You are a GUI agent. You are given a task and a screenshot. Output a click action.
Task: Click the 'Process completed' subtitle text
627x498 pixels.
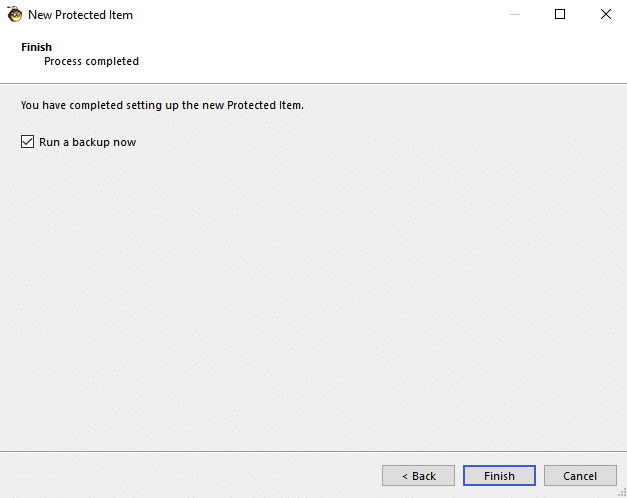pyautogui.click(x=91, y=61)
